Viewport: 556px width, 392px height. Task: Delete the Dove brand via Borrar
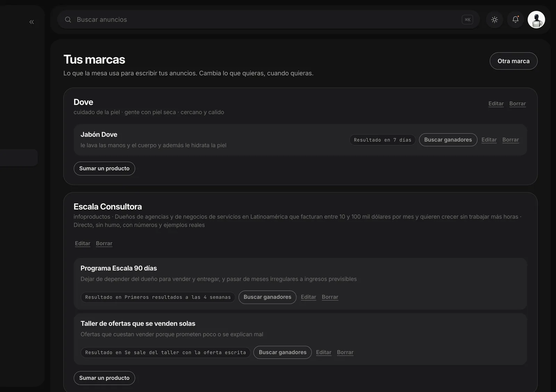[x=517, y=103]
